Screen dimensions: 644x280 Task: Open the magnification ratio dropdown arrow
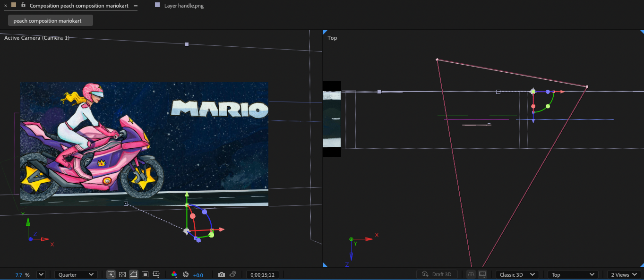[x=41, y=274]
